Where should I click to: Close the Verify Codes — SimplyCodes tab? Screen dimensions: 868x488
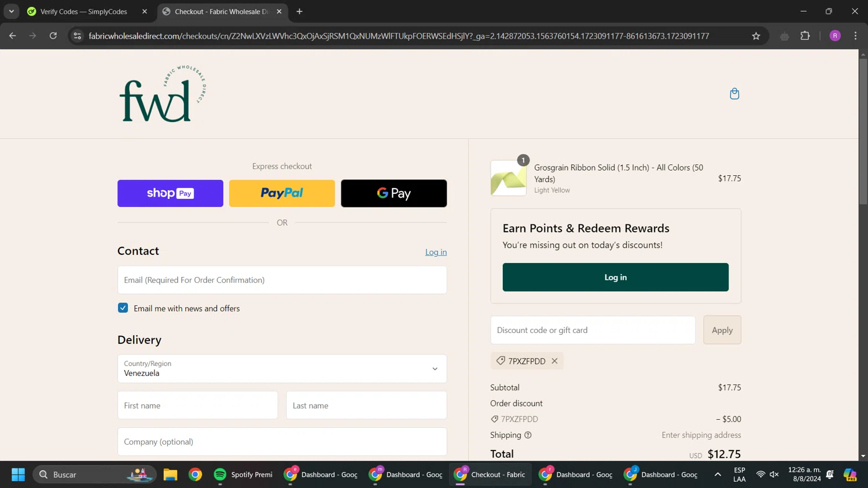pos(145,12)
